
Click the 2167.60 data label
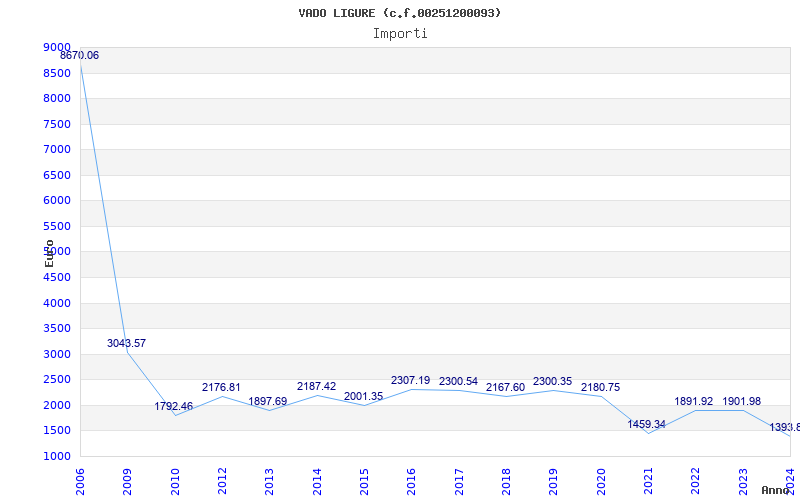[506, 387]
